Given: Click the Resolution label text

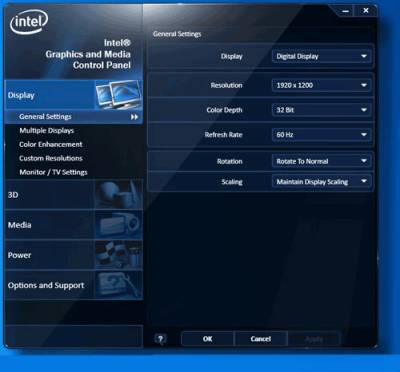Looking at the screenshot, I should (226, 85).
